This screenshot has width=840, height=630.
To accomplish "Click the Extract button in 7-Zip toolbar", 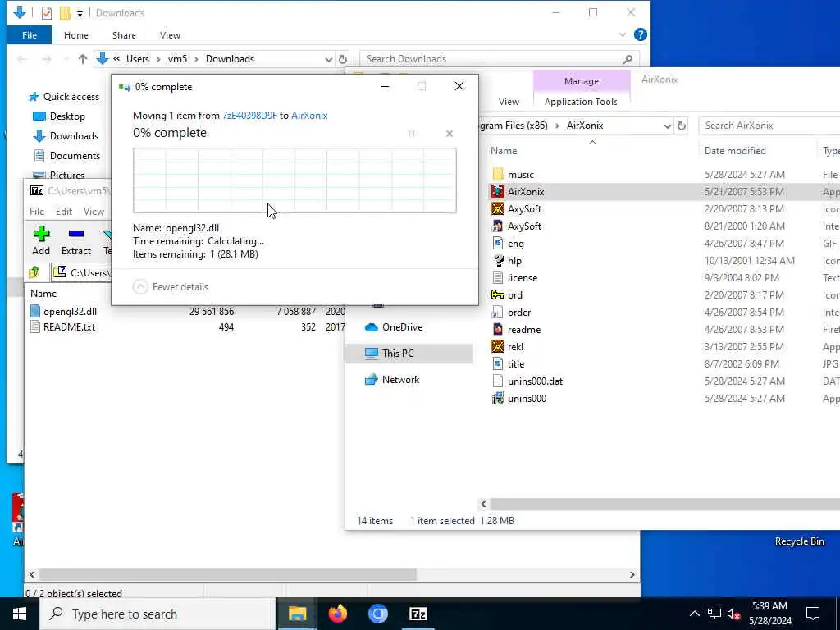I will click(x=76, y=240).
